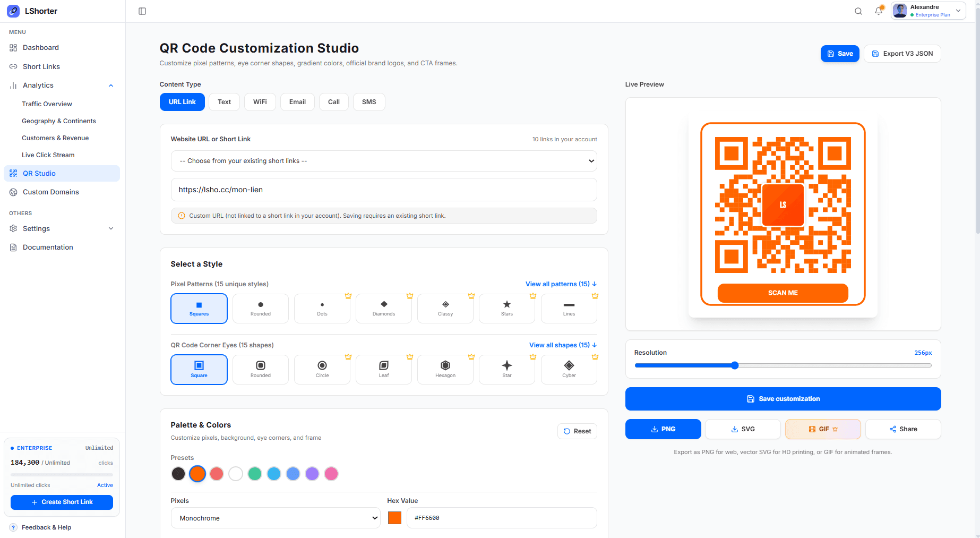Choose the Circle corner eye shape
This screenshot has height=538, width=980.
click(322, 370)
